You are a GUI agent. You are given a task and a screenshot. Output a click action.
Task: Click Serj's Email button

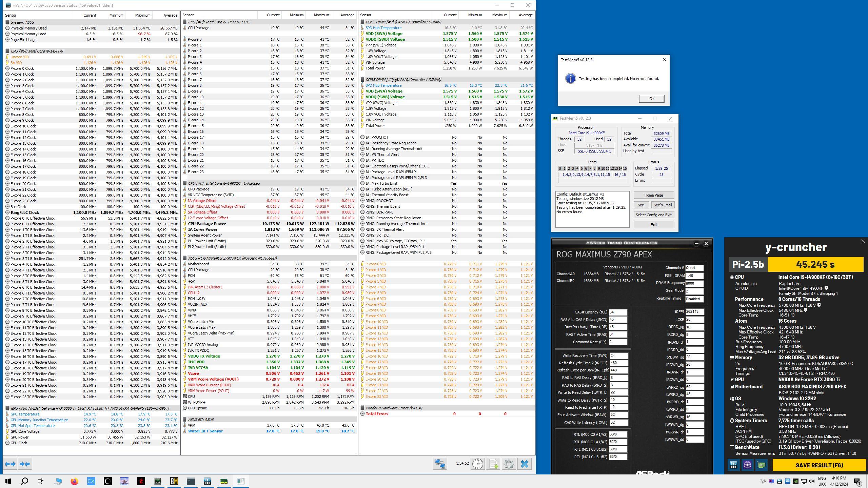[662, 205]
